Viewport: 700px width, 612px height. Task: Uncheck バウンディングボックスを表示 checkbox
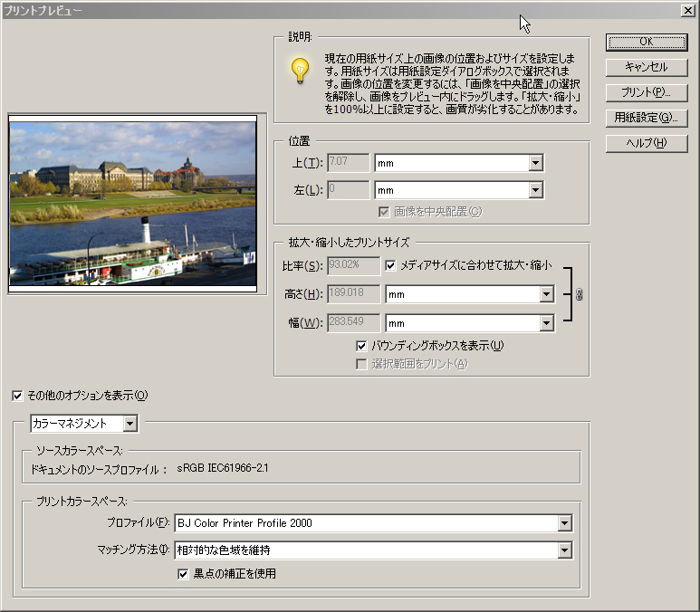tap(361, 345)
